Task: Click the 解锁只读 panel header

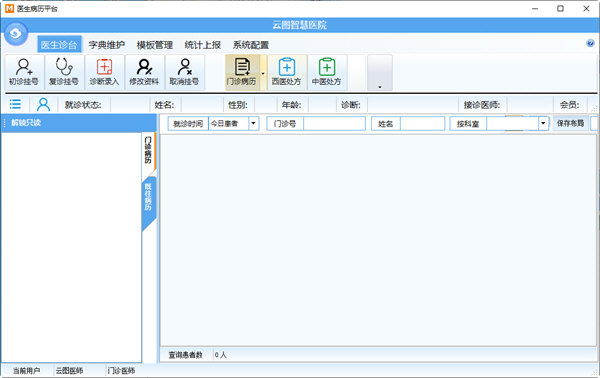Action: (x=78, y=123)
